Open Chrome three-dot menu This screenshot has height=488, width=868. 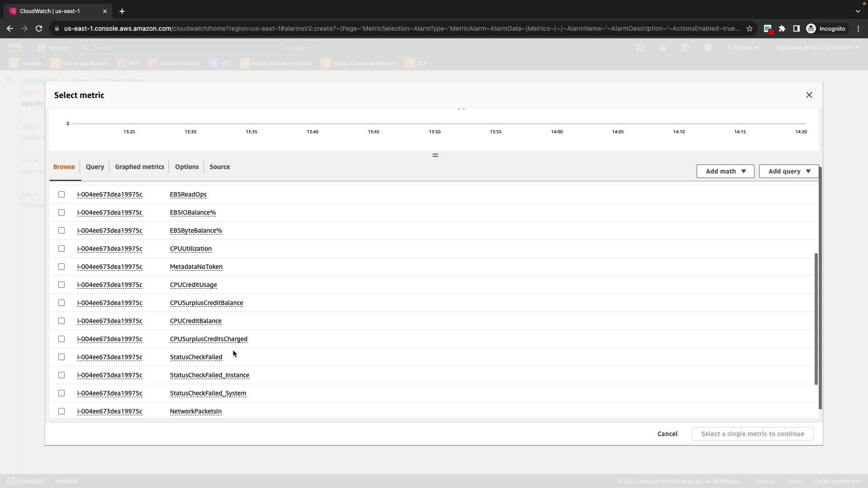(858, 28)
